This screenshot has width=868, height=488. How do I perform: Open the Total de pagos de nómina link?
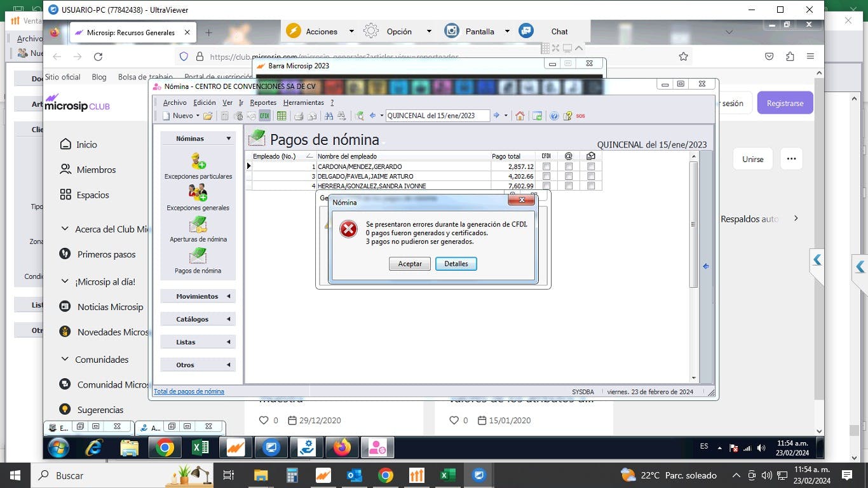click(189, 391)
